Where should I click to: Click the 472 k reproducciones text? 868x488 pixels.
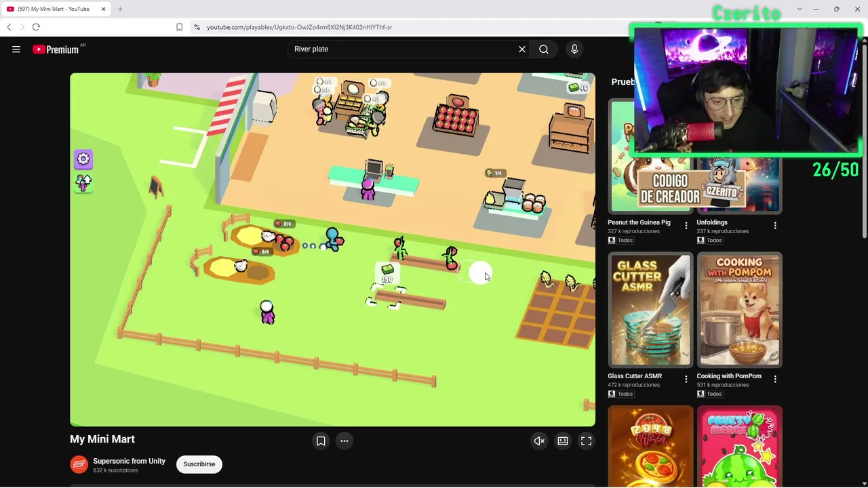coord(633,385)
